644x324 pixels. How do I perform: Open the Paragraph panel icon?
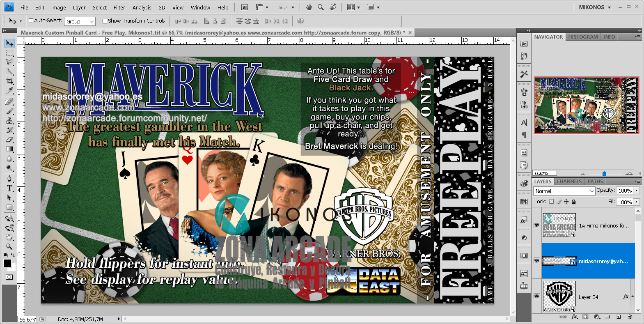[524, 135]
